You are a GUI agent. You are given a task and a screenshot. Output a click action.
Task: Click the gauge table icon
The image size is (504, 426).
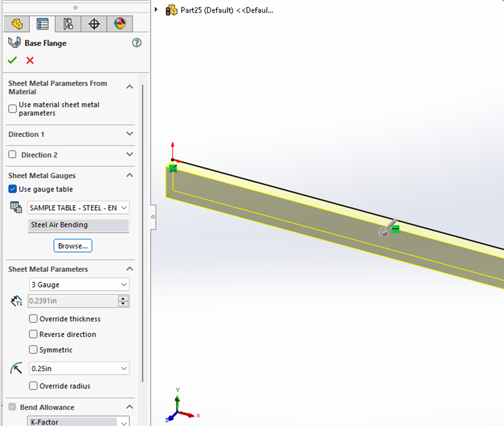tap(16, 207)
